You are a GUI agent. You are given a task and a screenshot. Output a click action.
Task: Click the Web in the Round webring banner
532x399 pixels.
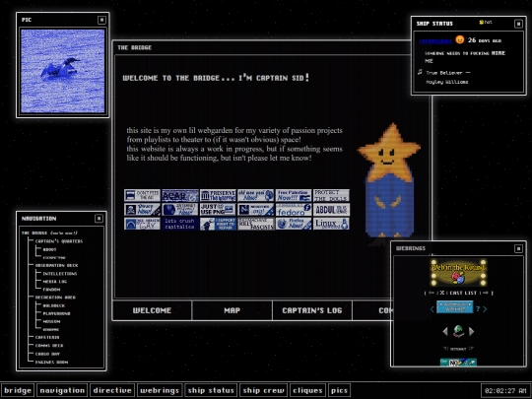point(458,273)
